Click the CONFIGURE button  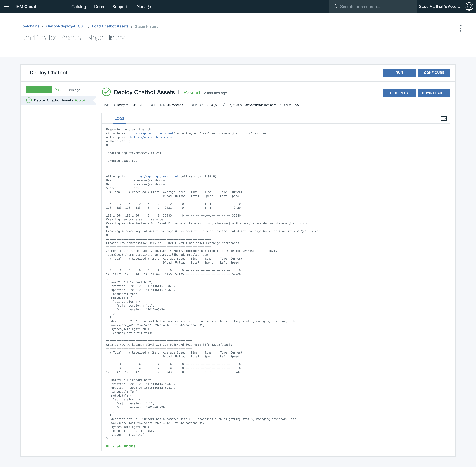coord(434,73)
